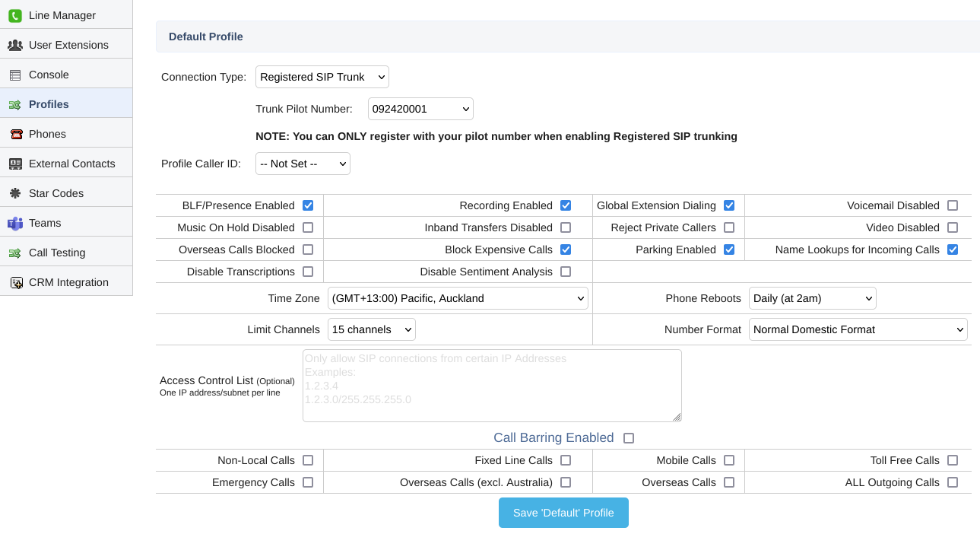This screenshot has width=980, height=534.
Task: Click the Console list icon
Action: coord(15,75)
